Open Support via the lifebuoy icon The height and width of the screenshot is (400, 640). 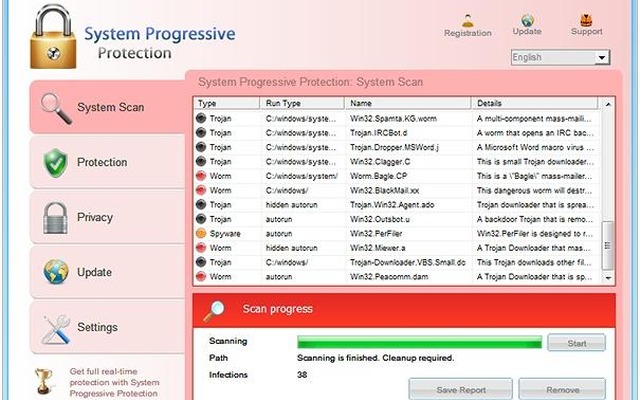[x=586, y=20]
